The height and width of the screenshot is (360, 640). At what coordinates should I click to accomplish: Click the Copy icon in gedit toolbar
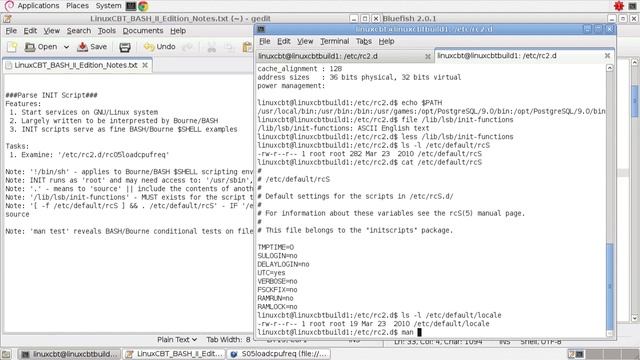(229, 47)
